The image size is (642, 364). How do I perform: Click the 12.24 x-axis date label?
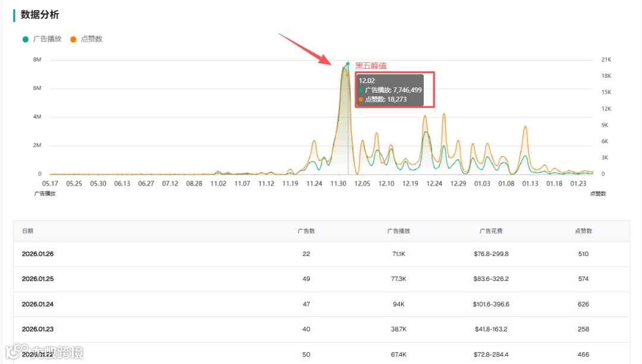click(x=434, y=183)
